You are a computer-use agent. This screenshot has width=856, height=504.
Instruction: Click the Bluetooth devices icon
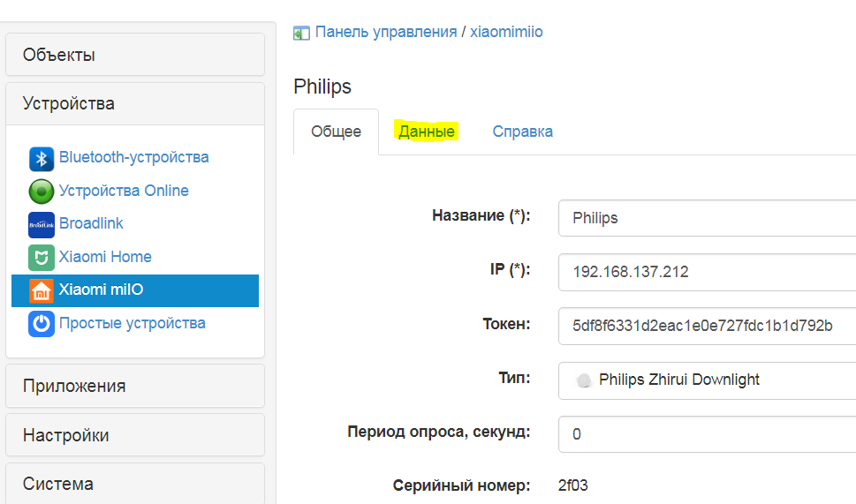click(x=42, y=159)
